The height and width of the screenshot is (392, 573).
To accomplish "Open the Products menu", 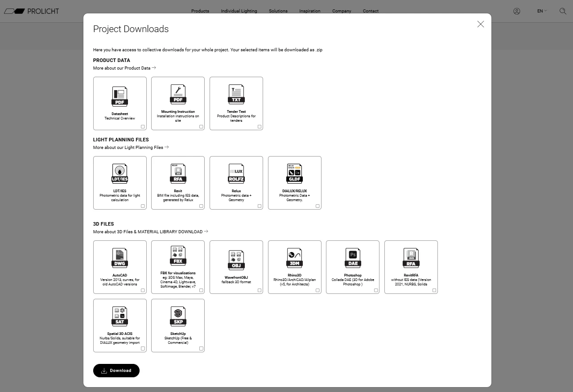I will click(x=200, y=11).
